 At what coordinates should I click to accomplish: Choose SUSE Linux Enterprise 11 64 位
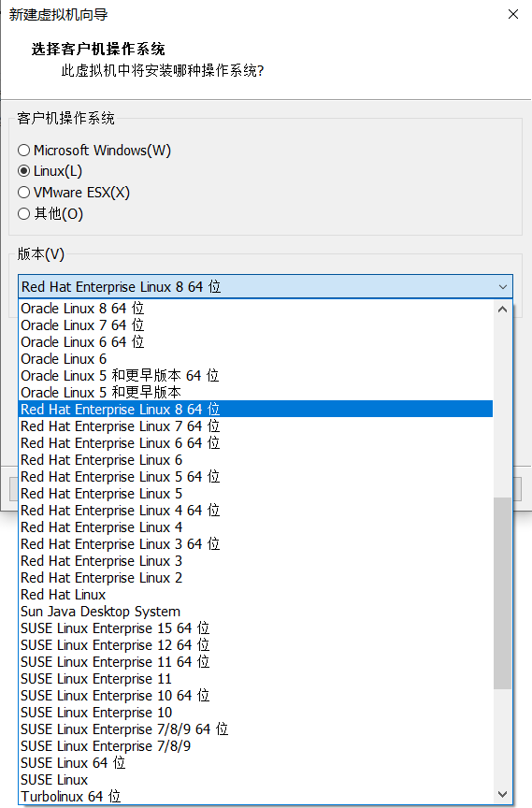click(255, 662)
